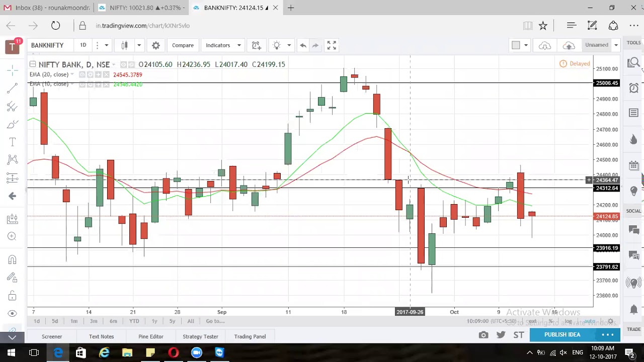Image resolution: width=644 pixels, height=362 pixels.
Task: Click the browser address bar URL
Action: 142,26
